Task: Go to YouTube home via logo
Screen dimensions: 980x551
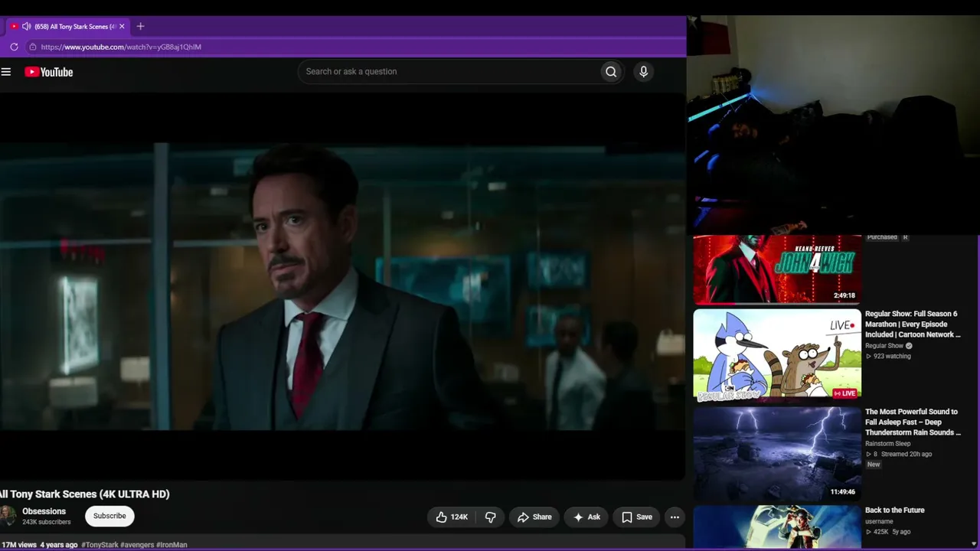Action: pos(48,72)
